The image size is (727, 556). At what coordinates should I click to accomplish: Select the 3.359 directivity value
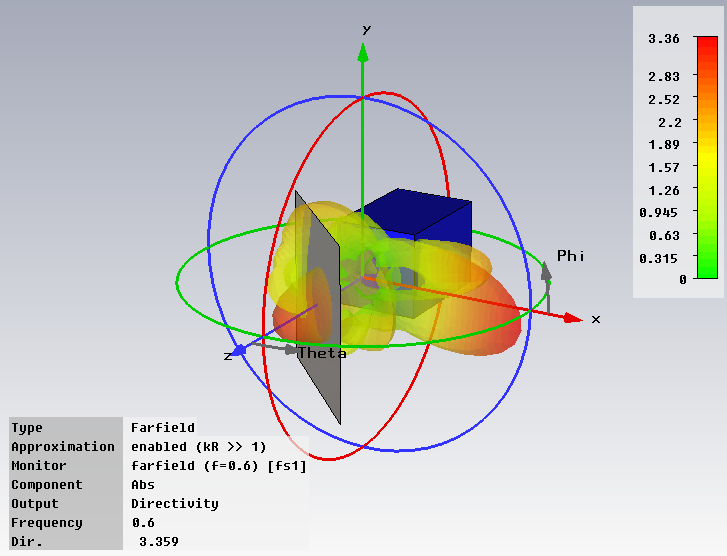point(159,542)
